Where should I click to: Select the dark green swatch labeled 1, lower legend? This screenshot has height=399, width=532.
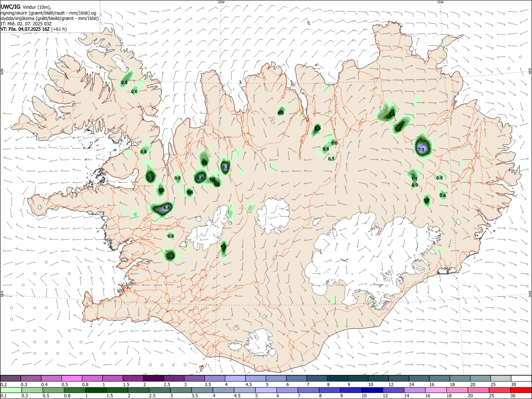(96, 390)
